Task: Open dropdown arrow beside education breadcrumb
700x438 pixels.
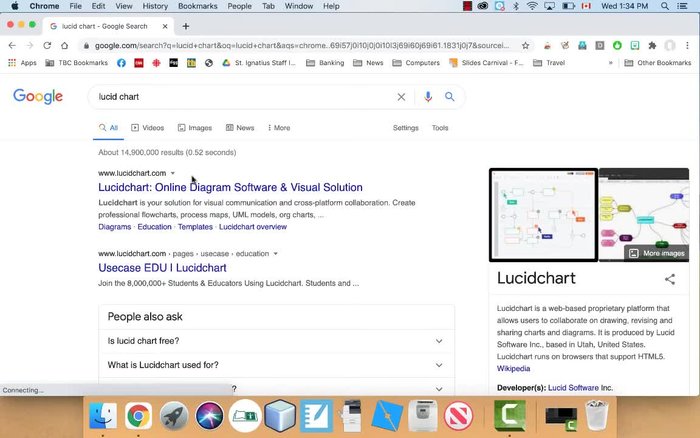Action: point(275,254)
